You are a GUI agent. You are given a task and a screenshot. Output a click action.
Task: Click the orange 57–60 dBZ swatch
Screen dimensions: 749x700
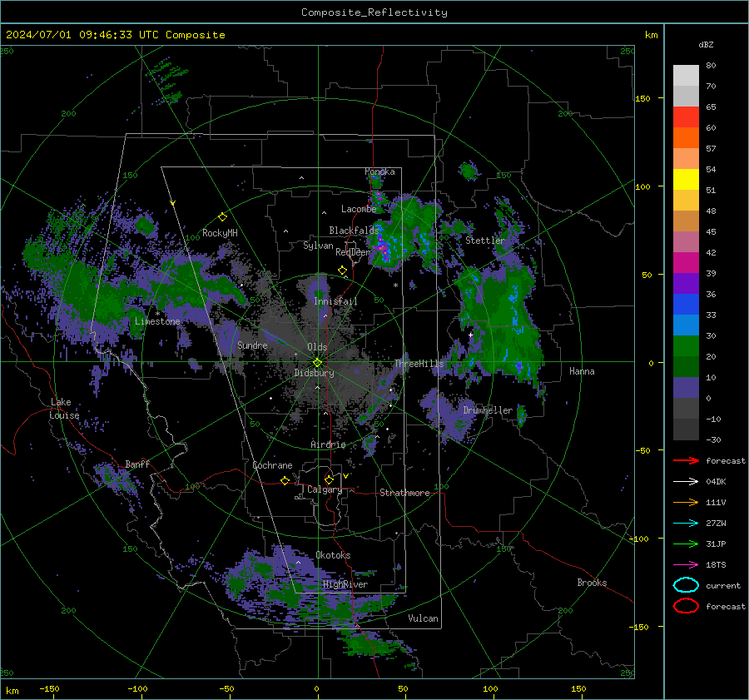pos(686,138)
